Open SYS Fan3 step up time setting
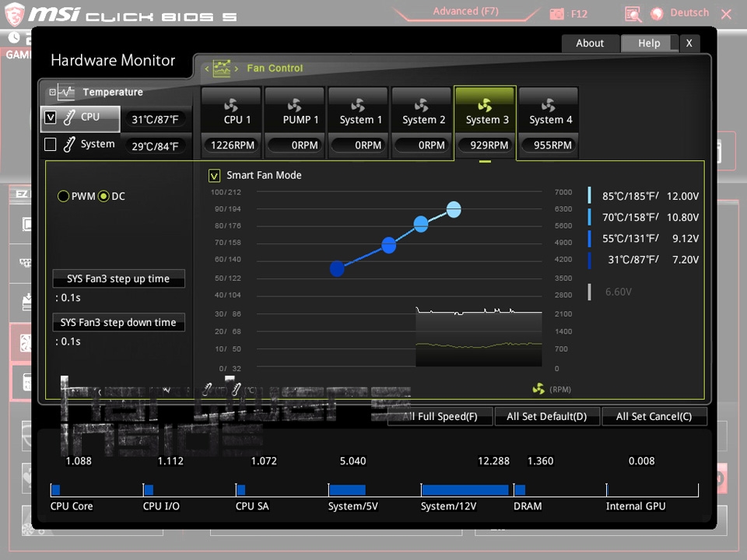 click(x=118, y=278)
